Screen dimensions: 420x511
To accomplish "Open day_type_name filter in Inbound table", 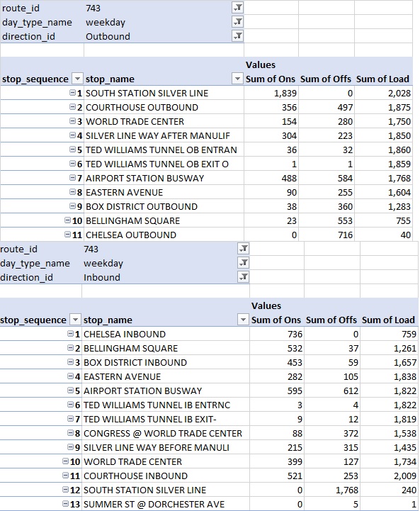I will [244, 263].
